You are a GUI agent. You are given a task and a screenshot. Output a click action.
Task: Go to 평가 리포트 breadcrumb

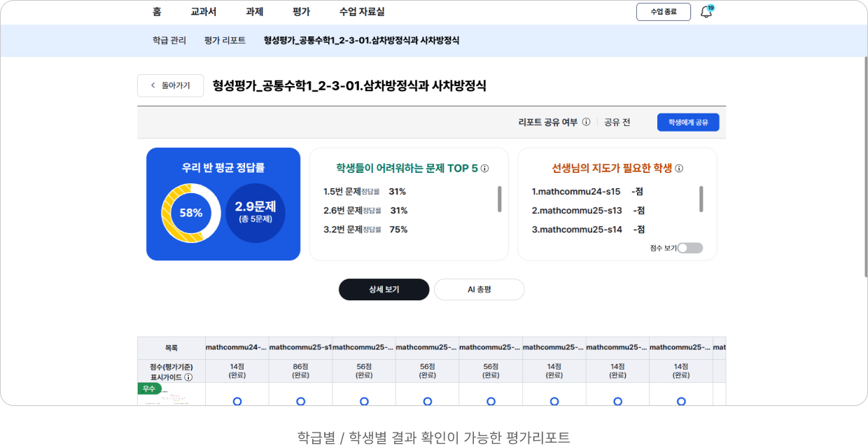pyautogui.click(x=225, y=41)
